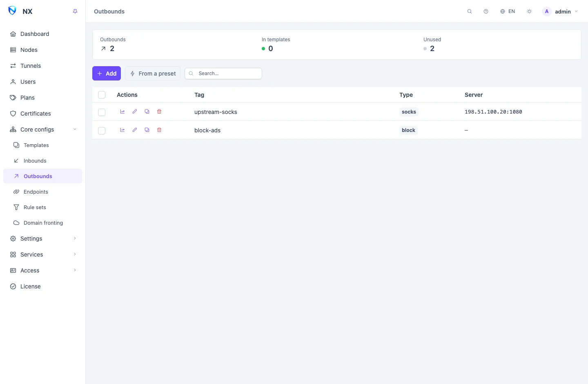The width and height of the screenshot is (588, 384).
Task: Open Inbounds under Core configs
Action: [x=42, y=161]
